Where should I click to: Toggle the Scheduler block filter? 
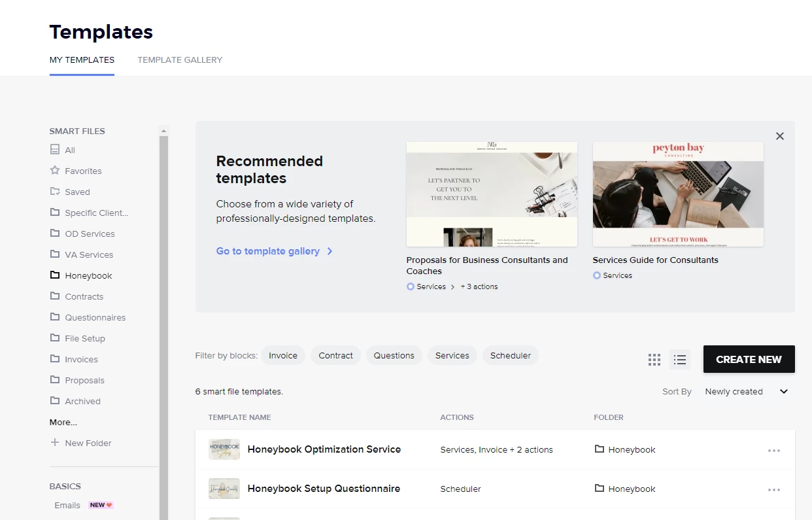pos(511,356)
